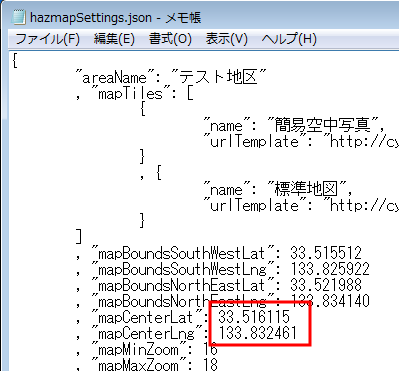Open the 表示(V) menu
The width and height of the screenshot is (399, 371).
click(226, 39)
